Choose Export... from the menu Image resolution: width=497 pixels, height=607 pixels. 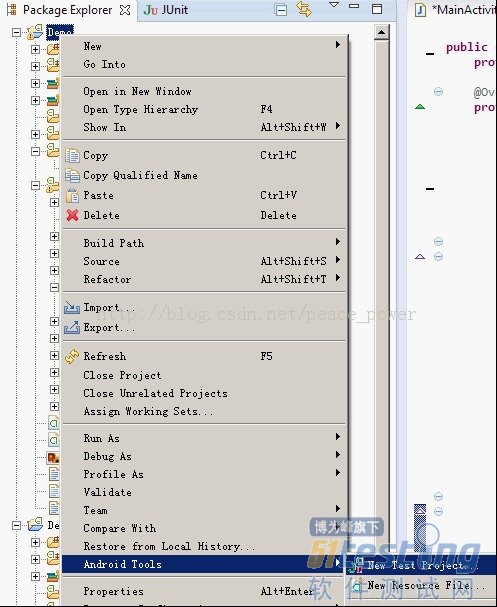click(x=205, y=328)
